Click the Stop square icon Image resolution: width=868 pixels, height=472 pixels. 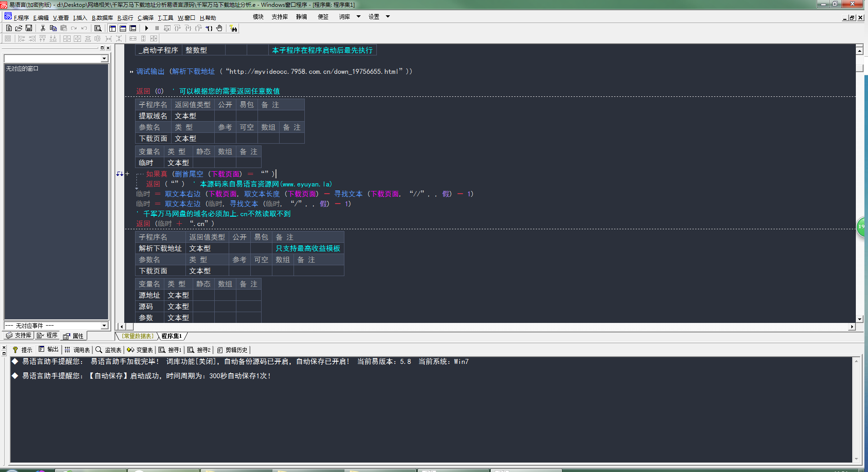157,28
